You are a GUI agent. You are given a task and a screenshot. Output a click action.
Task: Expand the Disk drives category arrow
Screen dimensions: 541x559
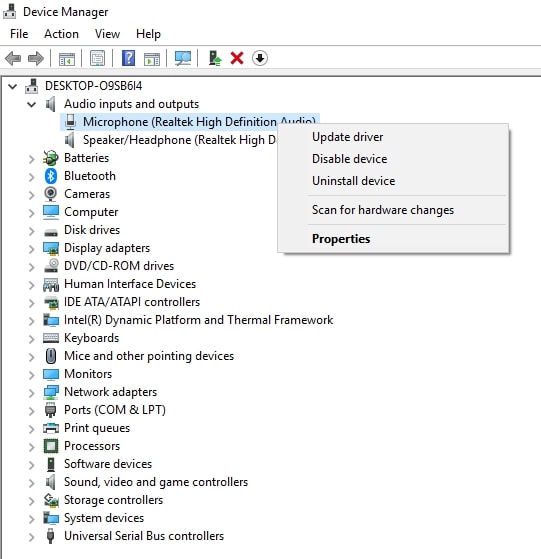(32, 231)
